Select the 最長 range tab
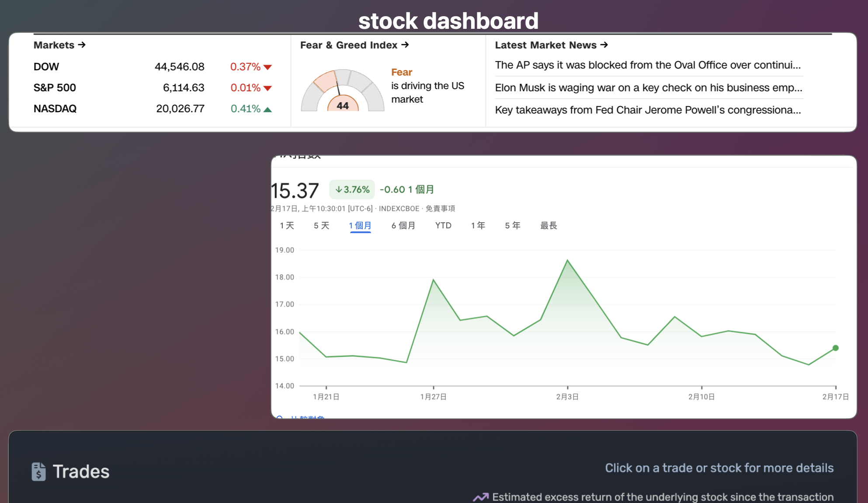This screenshot has width=868, height=503. click(548, 226)
